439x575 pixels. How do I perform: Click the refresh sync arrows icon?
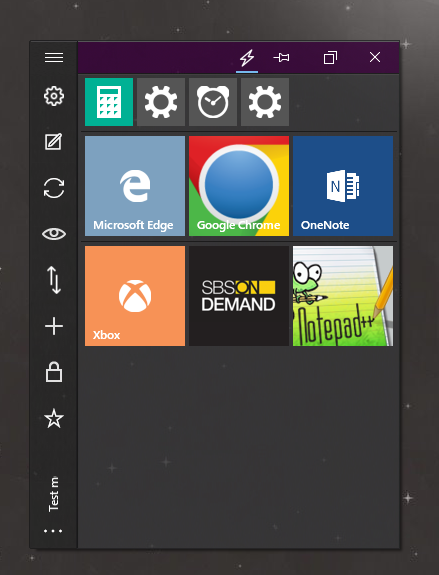pyautogui.click(x=54, y=188)
